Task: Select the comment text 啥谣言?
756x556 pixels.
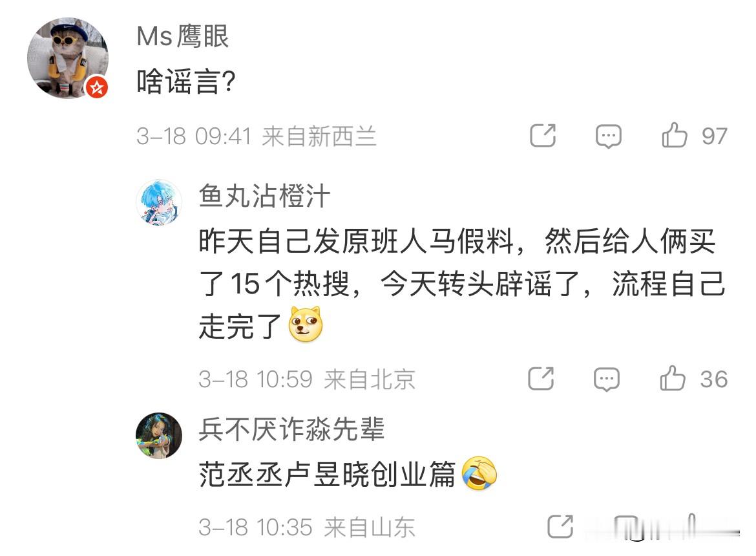Action: pyautogui.click(x=186, y=81)
